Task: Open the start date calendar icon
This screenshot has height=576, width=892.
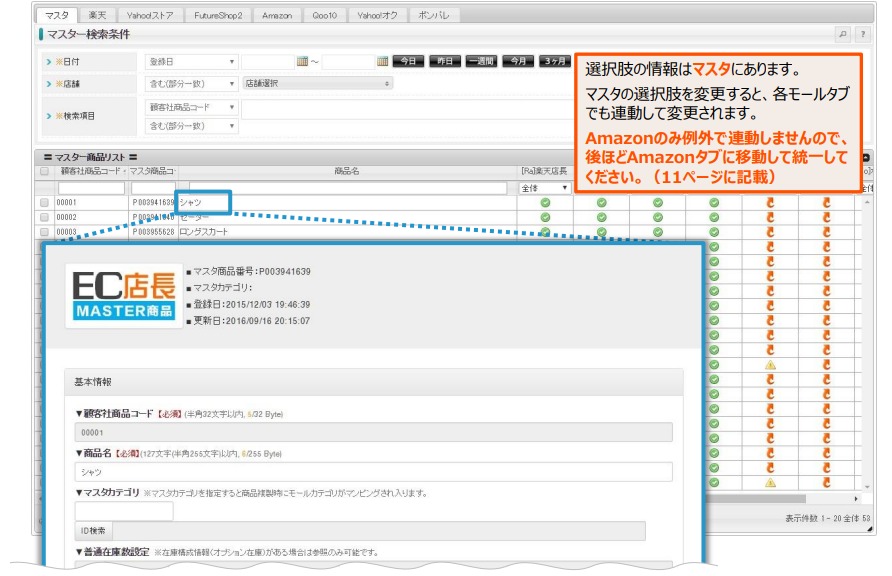Action: (302, 61)
